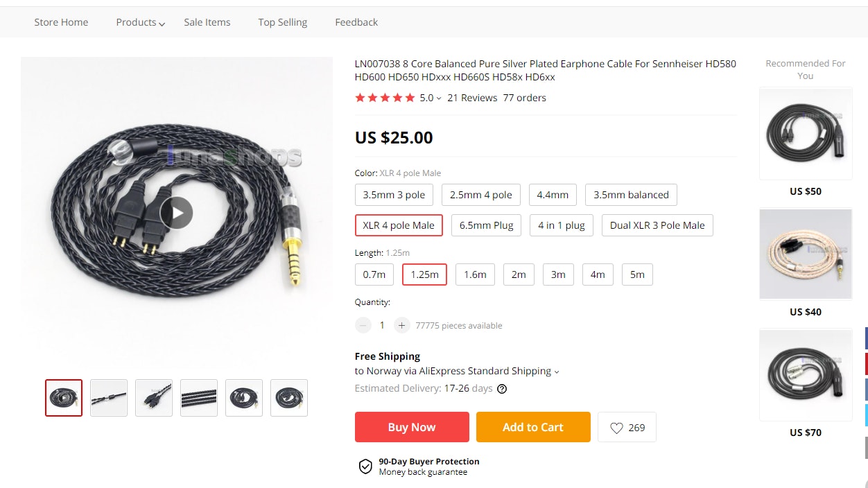Screen dimensions: 868x488
Task: Select the 2m cable length
Action: [519, 274]
